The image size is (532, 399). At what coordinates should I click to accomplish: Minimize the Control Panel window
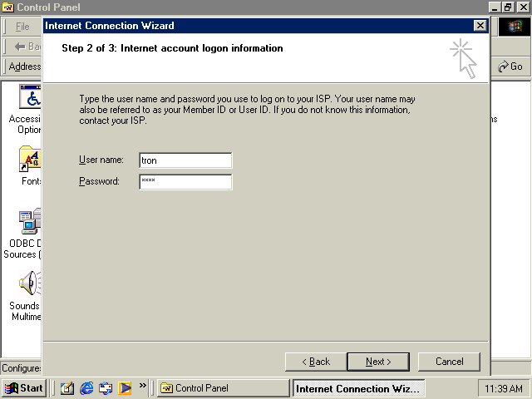coord(495,7)
